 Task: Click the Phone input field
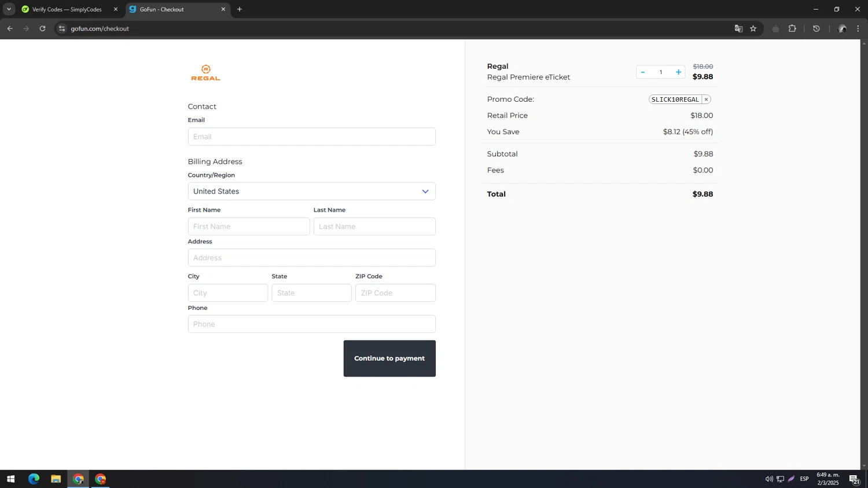311,324
